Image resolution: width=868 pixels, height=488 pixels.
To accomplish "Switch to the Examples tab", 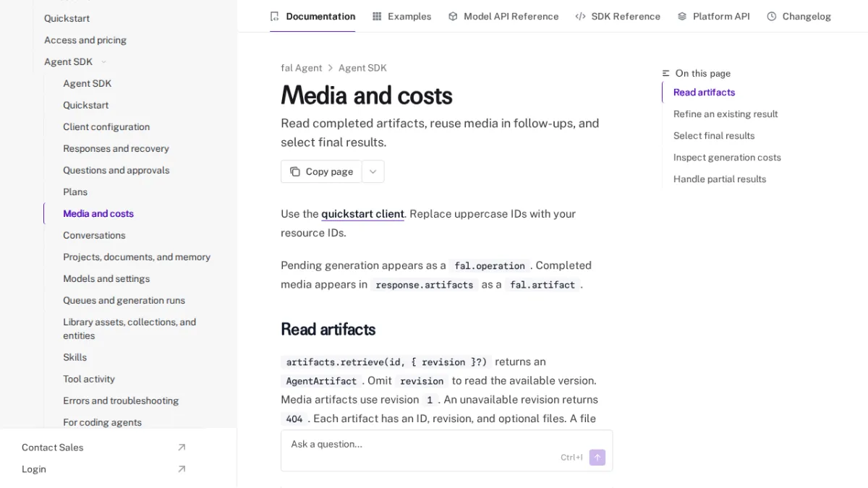I will point(401,16).
